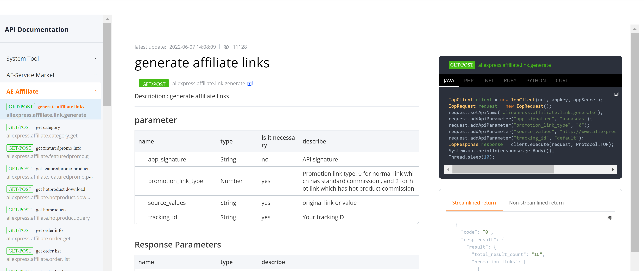Copy API name next to aliexpress.affiliate.link.generate
The height and width of the screenshot is (271, 644).
point(250,83)
